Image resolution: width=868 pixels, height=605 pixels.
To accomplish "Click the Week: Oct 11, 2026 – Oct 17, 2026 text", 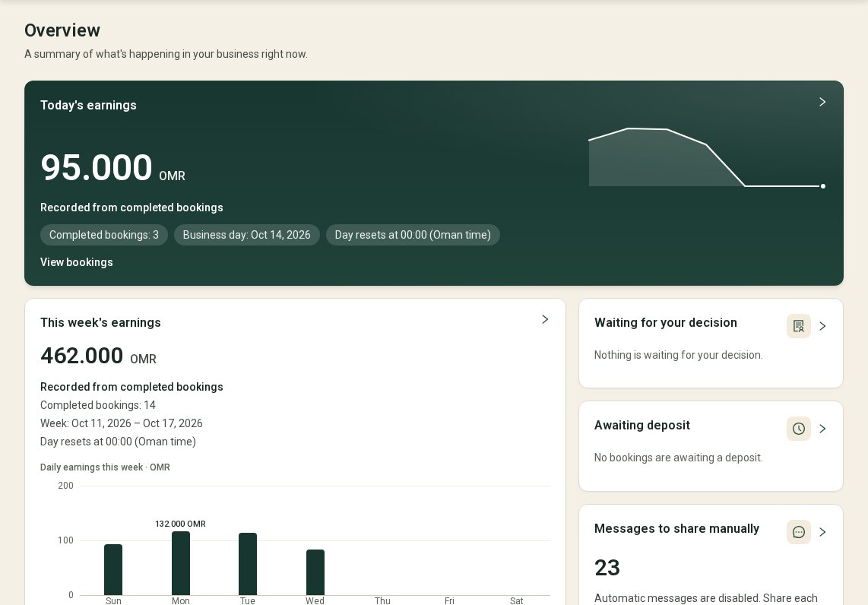I will 122,423.
